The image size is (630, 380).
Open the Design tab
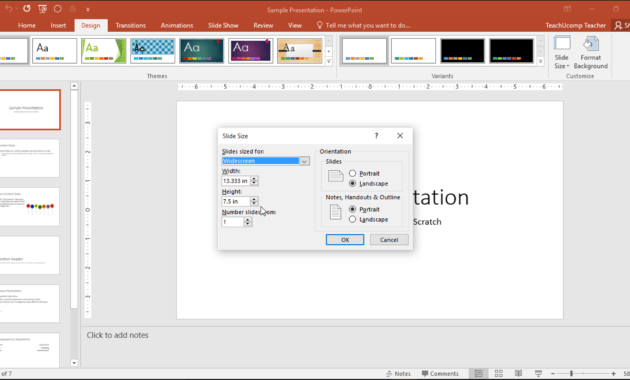pos(91,25)
